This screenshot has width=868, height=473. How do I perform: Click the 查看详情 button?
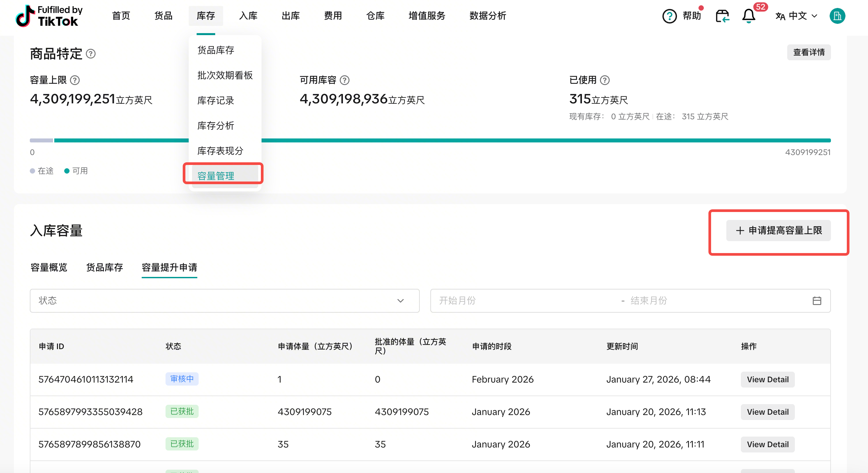click(809, 52)
